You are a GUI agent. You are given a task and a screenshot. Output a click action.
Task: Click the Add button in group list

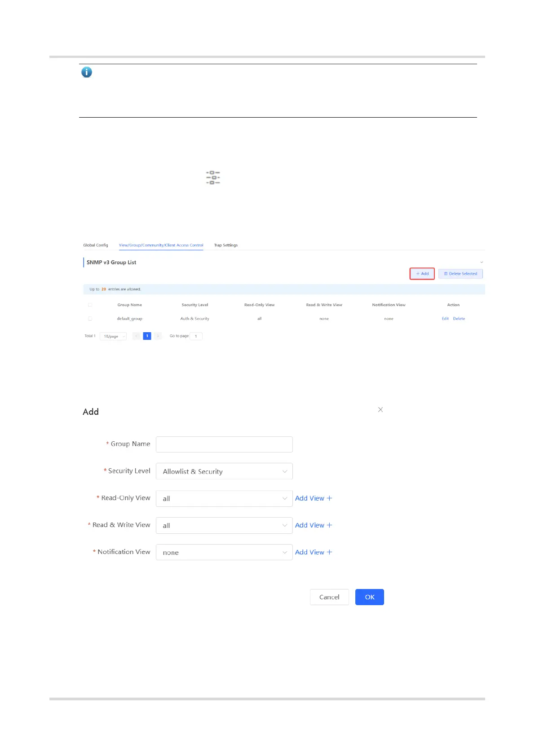click(422, 274)
